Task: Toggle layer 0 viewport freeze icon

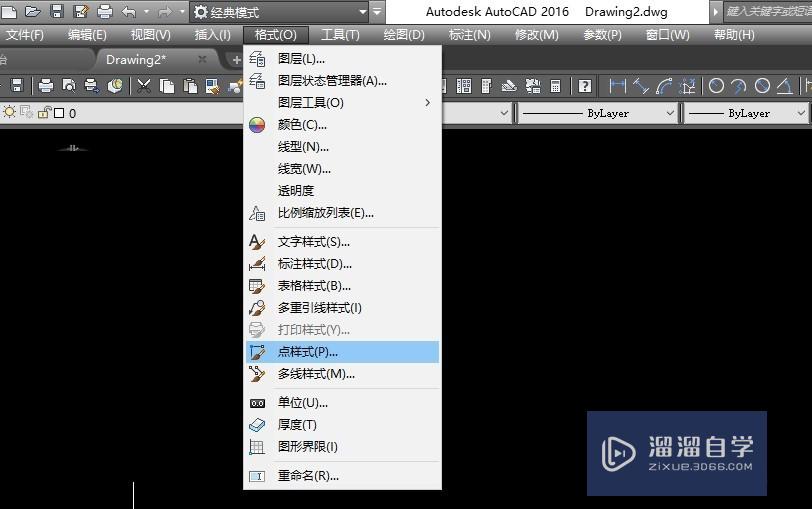Action: [26, 112]
